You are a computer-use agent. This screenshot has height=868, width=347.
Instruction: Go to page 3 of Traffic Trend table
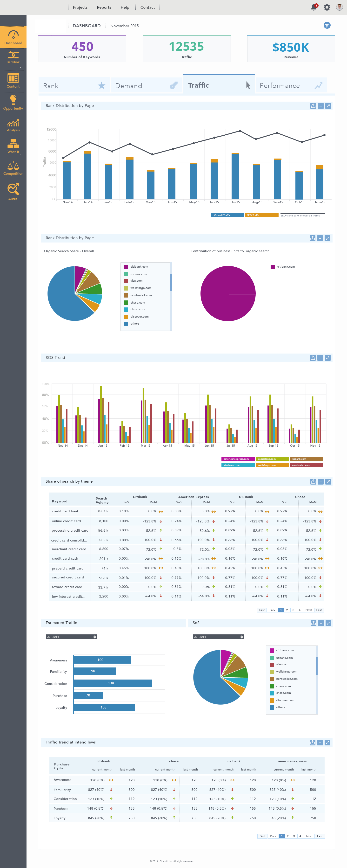(x=294, y=836)
